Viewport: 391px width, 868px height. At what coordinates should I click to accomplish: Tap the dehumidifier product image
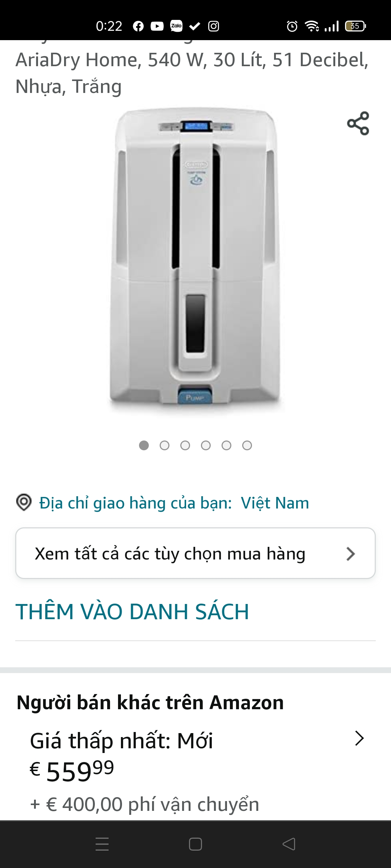pyautogui.click(x=195, y=260)
